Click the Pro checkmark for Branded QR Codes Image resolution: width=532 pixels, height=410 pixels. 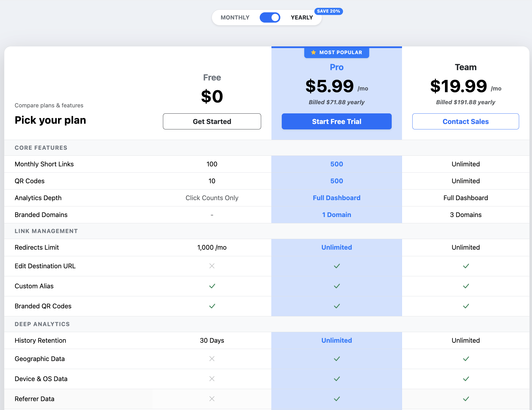click(x=337, y=306)
